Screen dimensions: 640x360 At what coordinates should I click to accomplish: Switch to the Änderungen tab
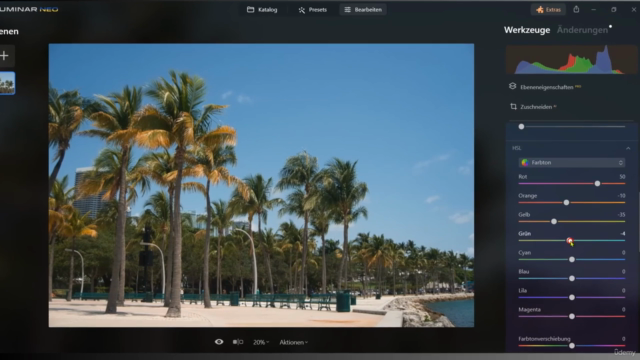tap(582, 30)
